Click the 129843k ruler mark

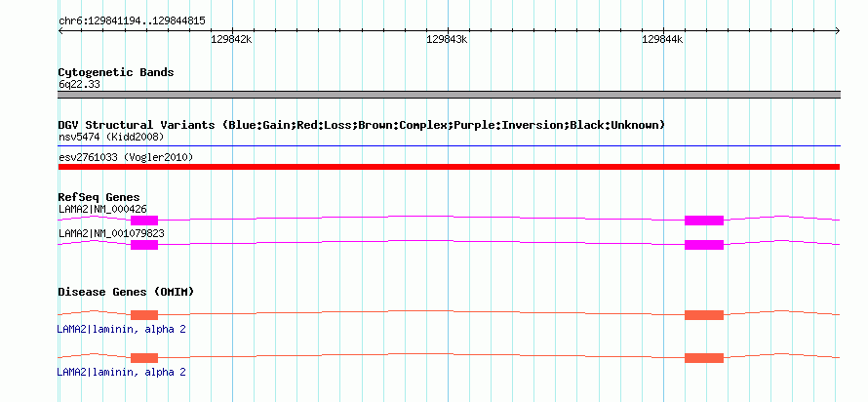447,40
